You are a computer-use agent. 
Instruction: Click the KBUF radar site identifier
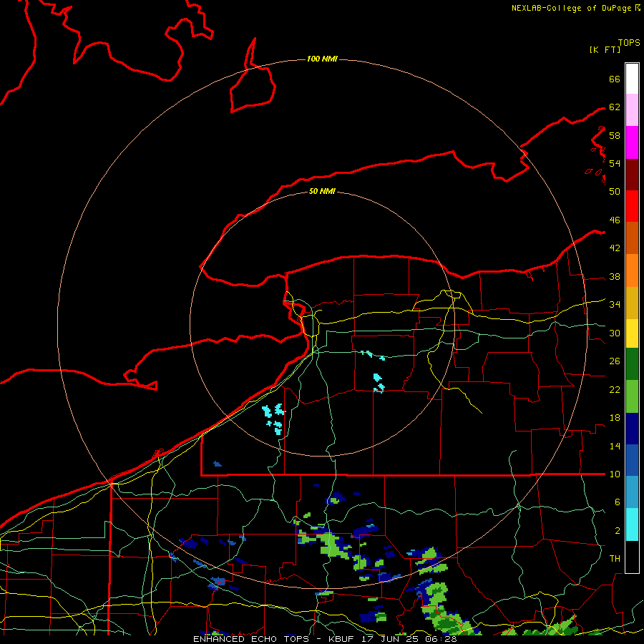(x=343, y=639)
